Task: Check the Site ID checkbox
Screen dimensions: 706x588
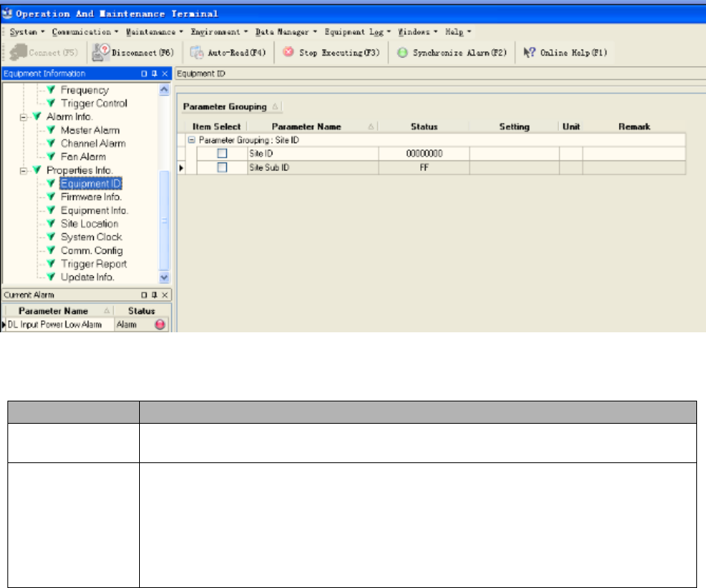Action: [222, 153]
